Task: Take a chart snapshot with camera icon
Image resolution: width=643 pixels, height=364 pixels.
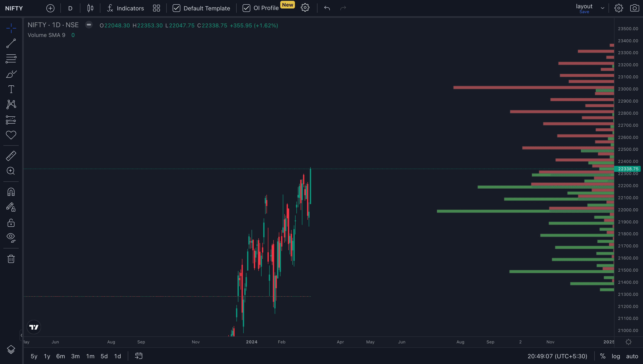Action: point(634,8)
